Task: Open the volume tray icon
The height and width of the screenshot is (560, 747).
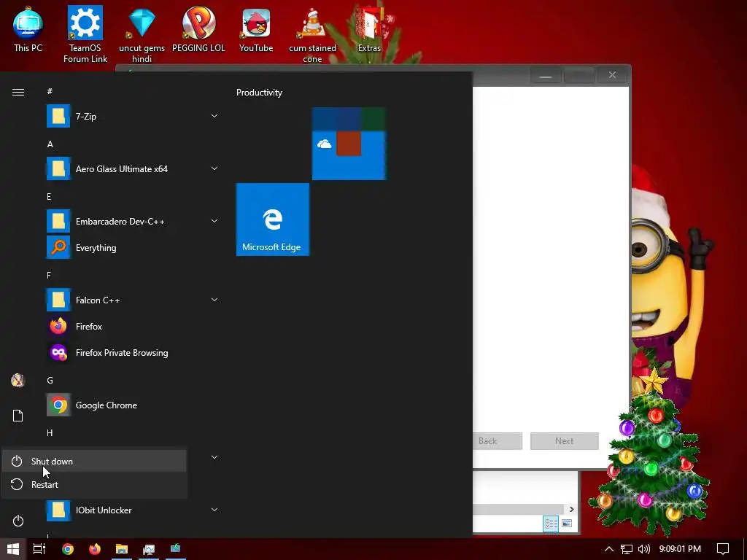Action: click(643, 549)
